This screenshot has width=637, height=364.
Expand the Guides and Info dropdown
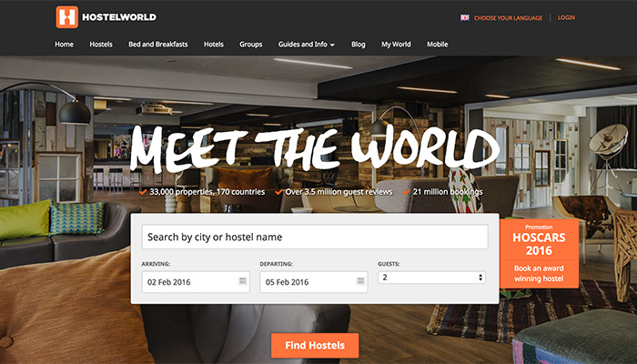point(307,45)
